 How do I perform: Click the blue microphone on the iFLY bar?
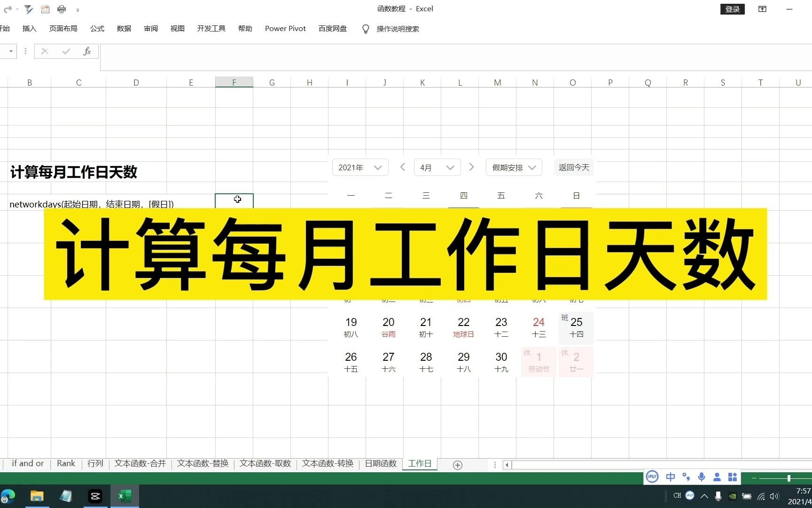[702, 477]
